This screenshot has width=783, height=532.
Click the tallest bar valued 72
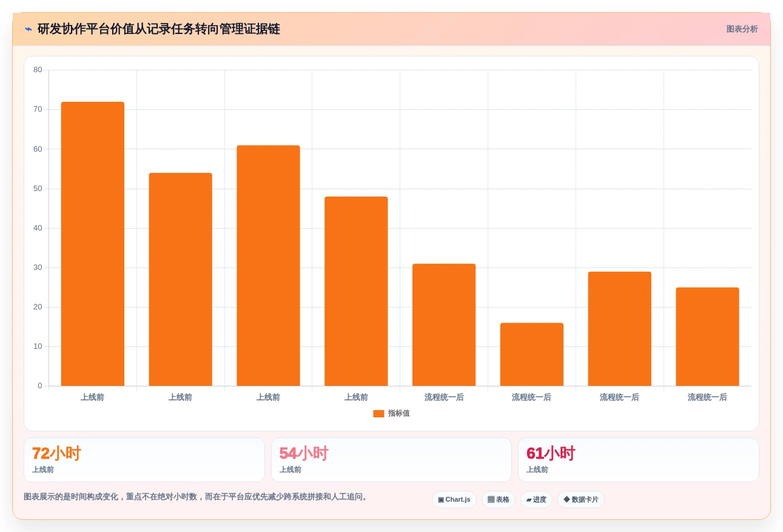[x=93, y=244]
